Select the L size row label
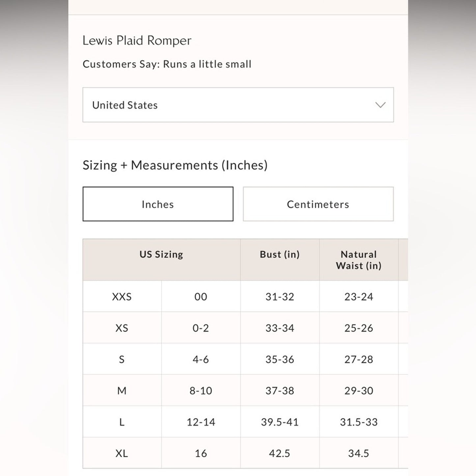This screenshot has width=476, height=476. click(x=122, y=422)
